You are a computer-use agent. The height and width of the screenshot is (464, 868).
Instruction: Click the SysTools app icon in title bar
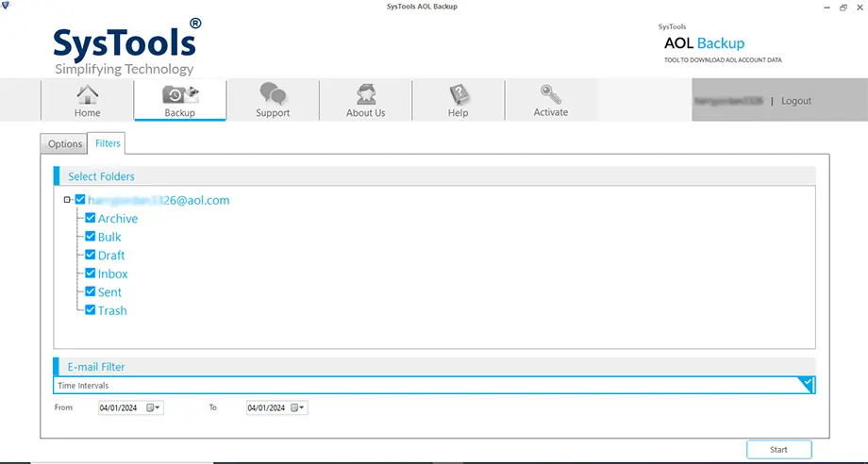coord(6,6)
